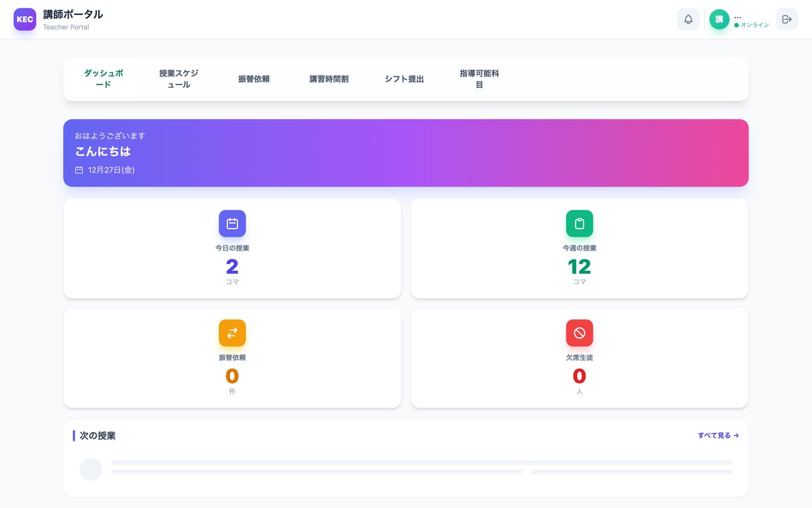Switch to the 授業スケジュール tab

pos(178,79)
